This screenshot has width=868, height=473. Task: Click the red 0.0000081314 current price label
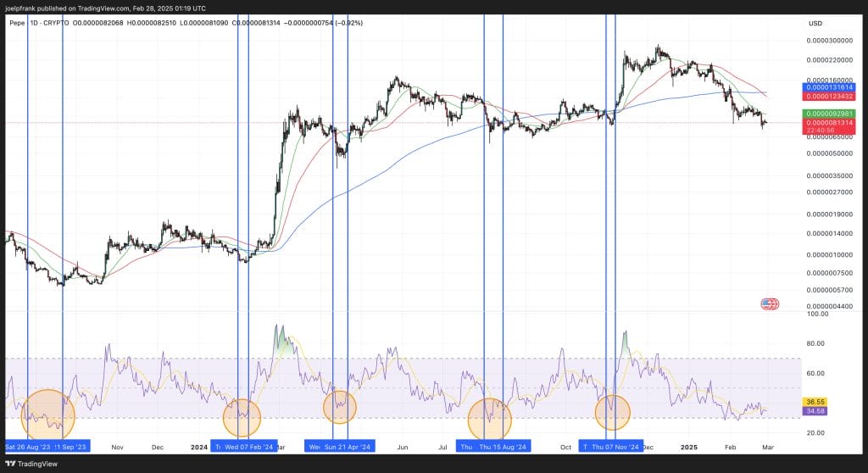pyautogui.click(x=828, y=123)
